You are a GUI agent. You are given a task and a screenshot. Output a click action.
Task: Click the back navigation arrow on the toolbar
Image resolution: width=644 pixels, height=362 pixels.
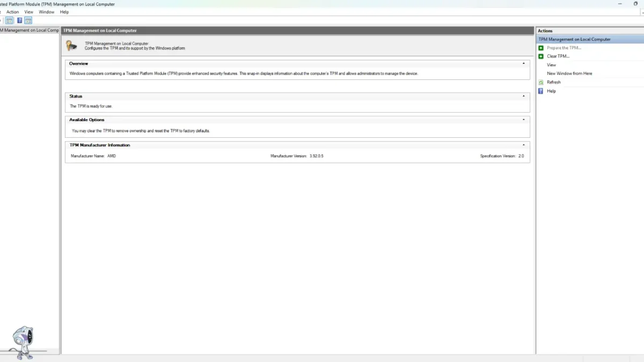coord(2,20)
